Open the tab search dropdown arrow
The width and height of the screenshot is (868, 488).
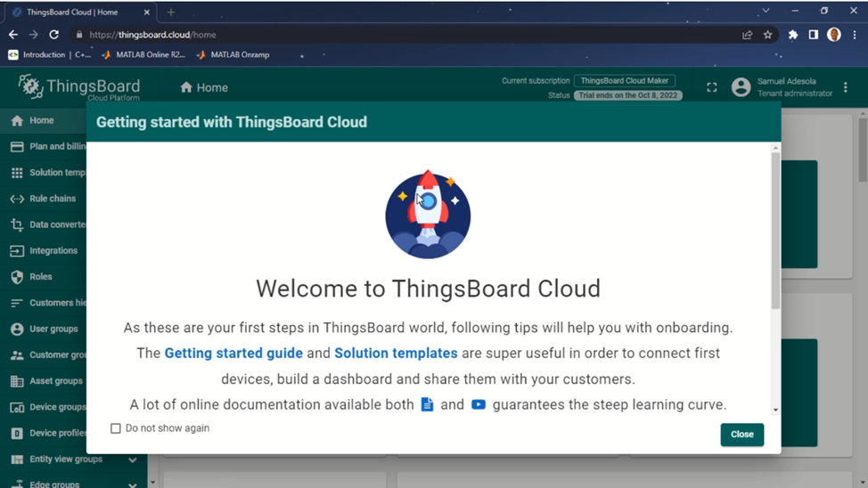[766, 11]
